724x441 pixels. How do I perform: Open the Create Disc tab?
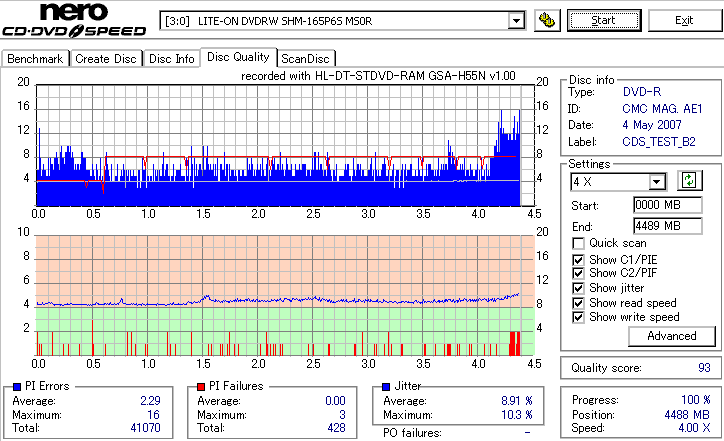(x=106, y=59)
